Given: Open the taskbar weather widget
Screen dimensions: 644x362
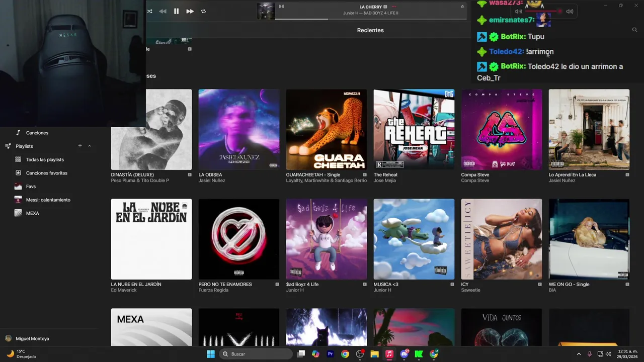Looking at the screenshot, I should pyautogui.click(x=21, y=354).
